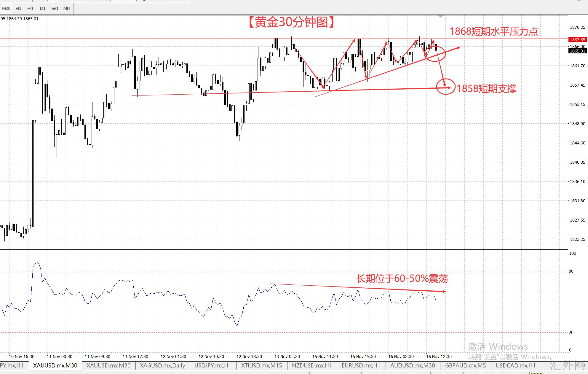
Task: Change chart period to H4
Action: [30, 8]
